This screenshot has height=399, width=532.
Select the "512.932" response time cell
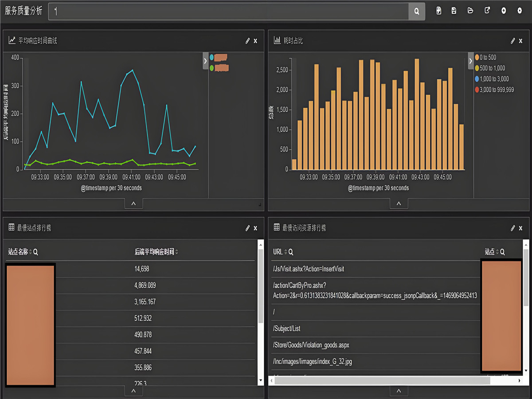pos(143,318)
